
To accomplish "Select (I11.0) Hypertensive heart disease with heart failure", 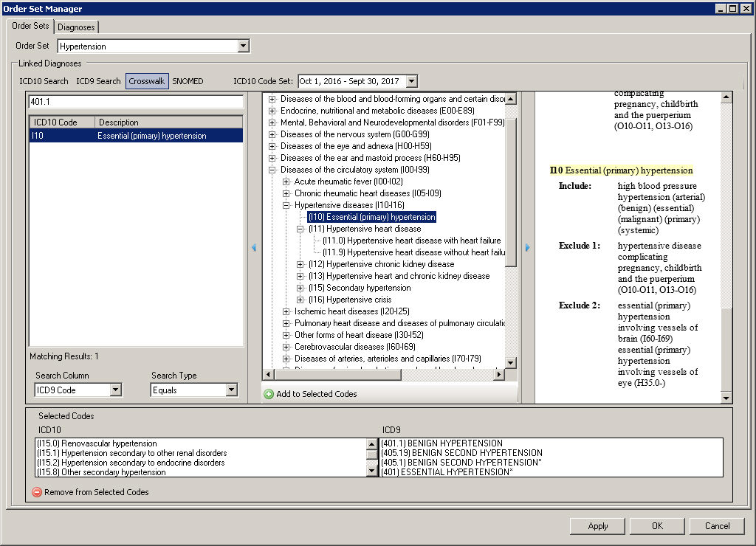I will pyautogui.click(x=412, y=241).
